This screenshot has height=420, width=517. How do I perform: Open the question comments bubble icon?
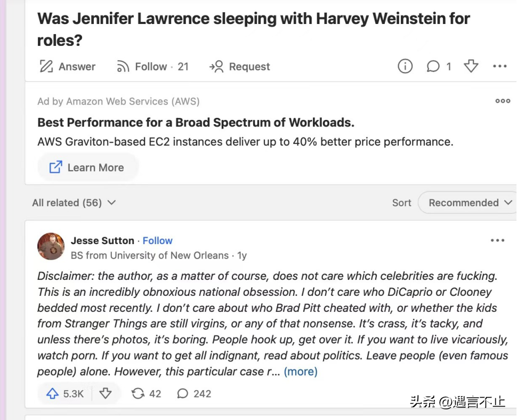(433, 66)
